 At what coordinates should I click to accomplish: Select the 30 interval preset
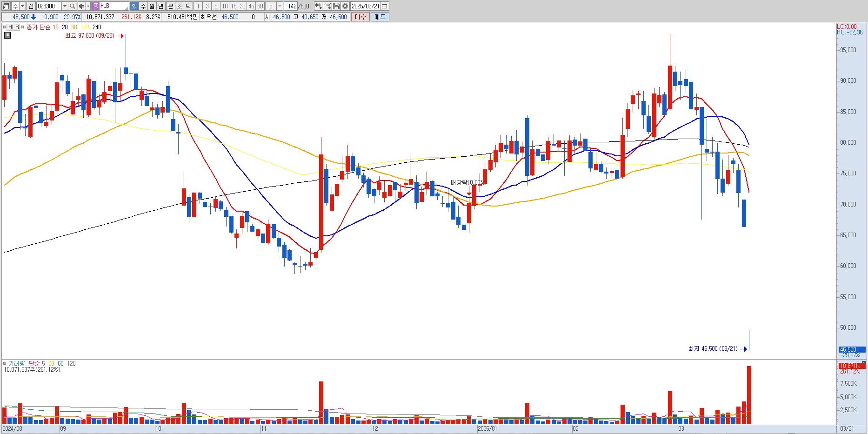click(x=242, y=6)
